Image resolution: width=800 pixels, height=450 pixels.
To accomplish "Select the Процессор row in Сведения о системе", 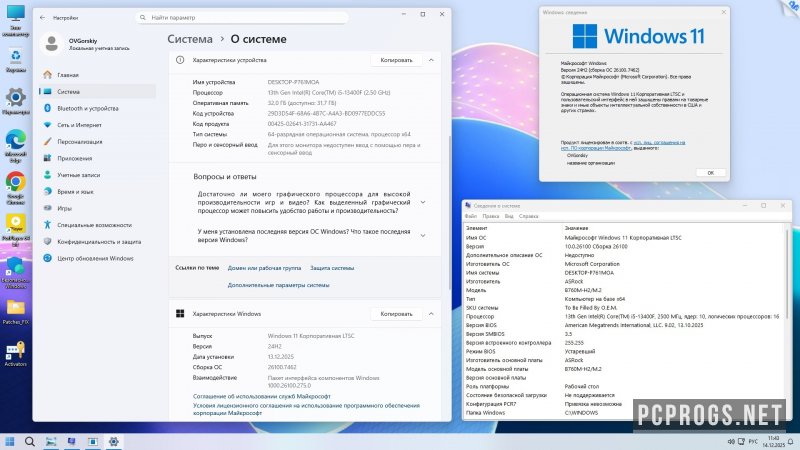I will point(623,317).
